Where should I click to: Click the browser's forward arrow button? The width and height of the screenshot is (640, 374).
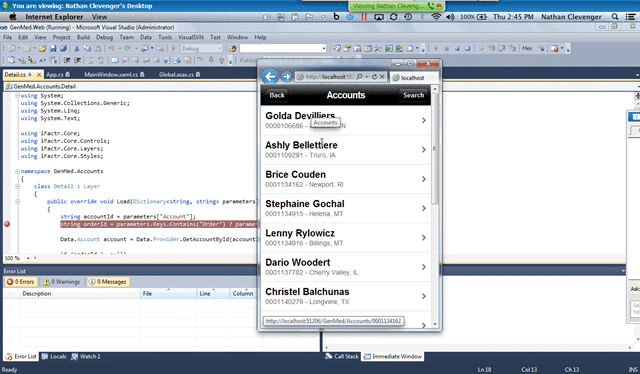click(287, 76)
